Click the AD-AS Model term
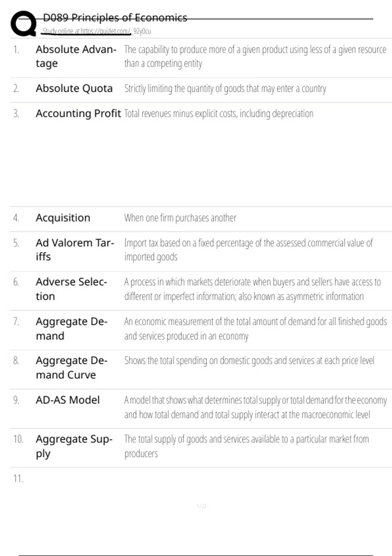The height and width of the screenshot is (556, 392). 68,400
